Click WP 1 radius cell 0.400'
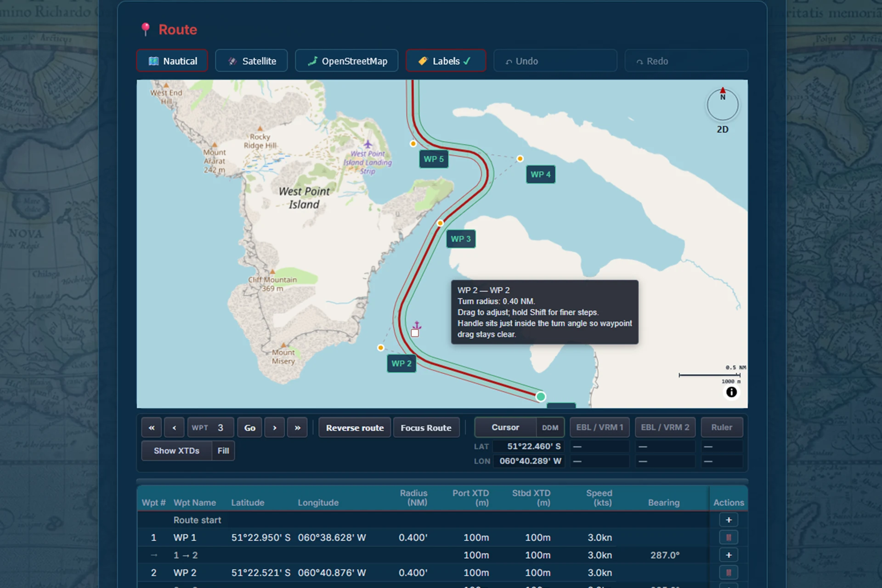The image size is (882, 588). tap(413, 537)
